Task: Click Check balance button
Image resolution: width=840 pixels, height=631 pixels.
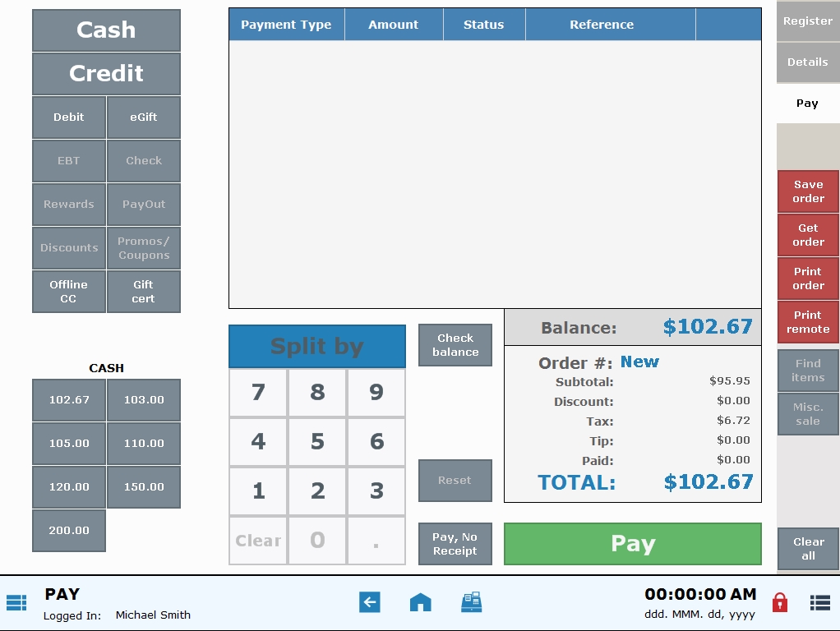Action: [x=455, y=345]
